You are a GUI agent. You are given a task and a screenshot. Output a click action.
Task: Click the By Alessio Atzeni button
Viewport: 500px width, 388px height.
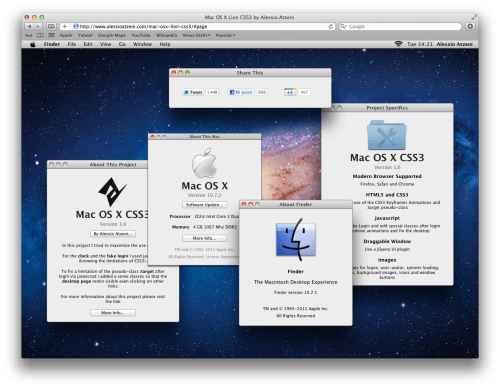[113, 234]
